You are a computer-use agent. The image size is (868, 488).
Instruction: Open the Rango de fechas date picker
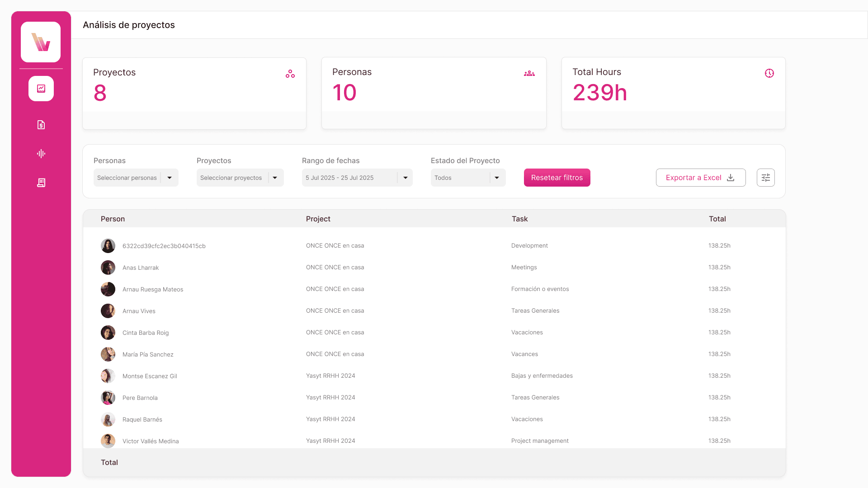(x=357, y=178)
